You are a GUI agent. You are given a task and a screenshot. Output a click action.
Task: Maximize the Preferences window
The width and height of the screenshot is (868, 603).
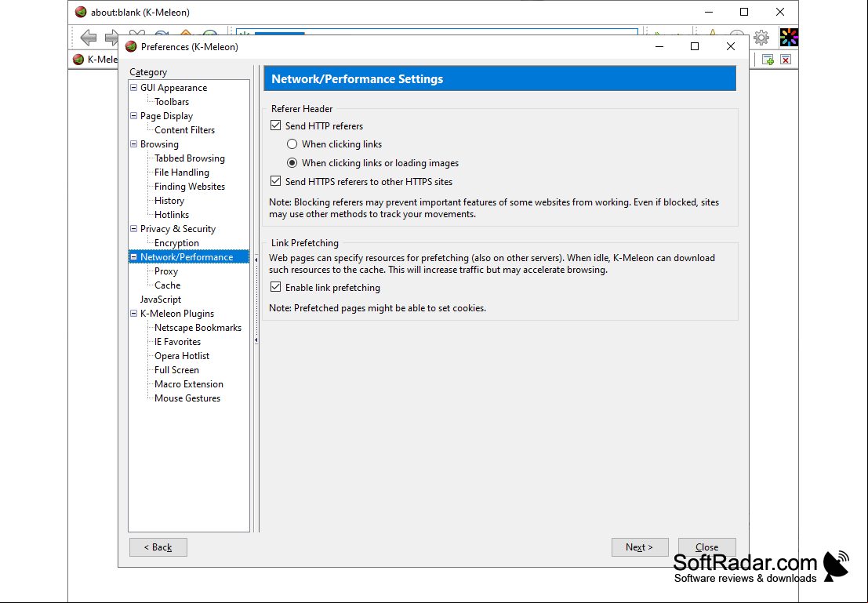point(695,46)
